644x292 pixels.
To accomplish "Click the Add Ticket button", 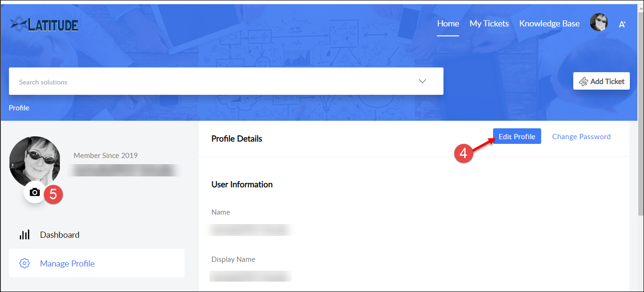I will [x=601, y=81].
